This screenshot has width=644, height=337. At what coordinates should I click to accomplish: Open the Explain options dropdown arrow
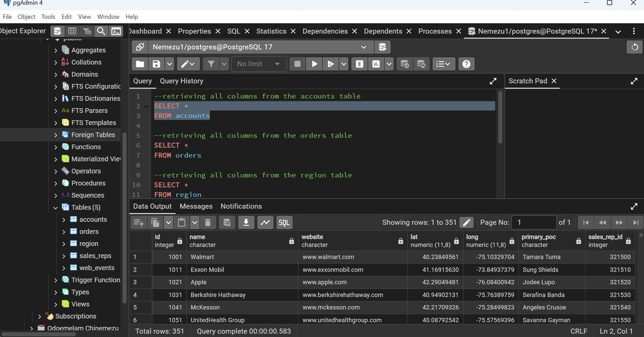coord(389,64)
